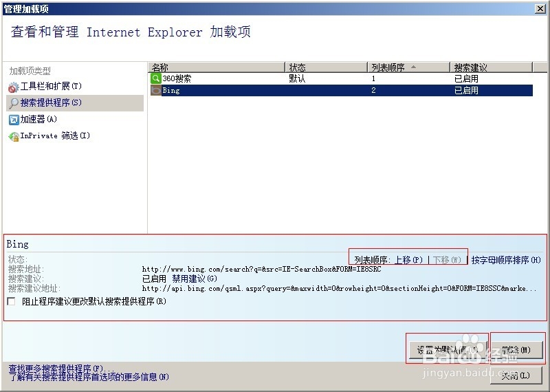Click the Toolbars and Extensions gear icon
The width and height of the screenshot is (550, 392).
click(13, 87)
